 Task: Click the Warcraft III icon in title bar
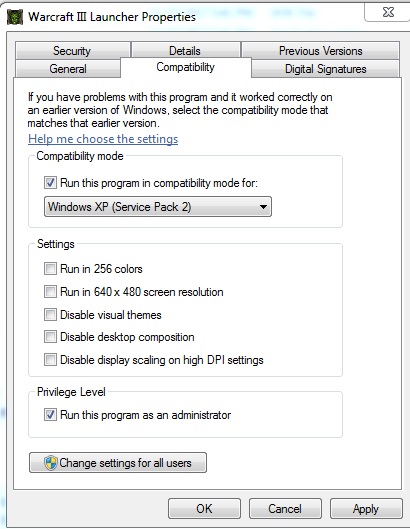point(15,17)
